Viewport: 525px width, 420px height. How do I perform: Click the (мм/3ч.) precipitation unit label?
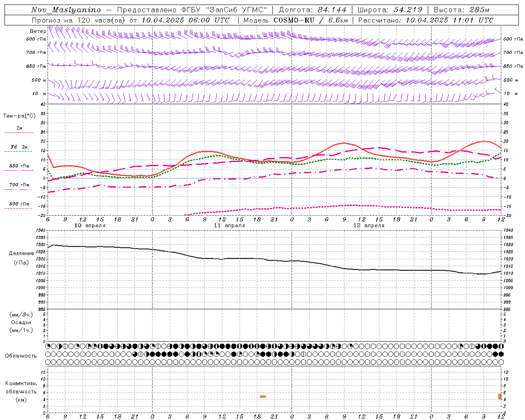(21, 315)
